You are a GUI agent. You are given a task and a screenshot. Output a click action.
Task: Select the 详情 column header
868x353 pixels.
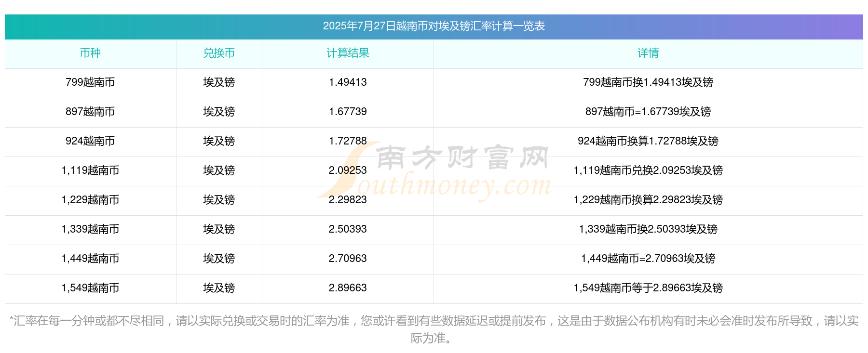click(648, 53)
